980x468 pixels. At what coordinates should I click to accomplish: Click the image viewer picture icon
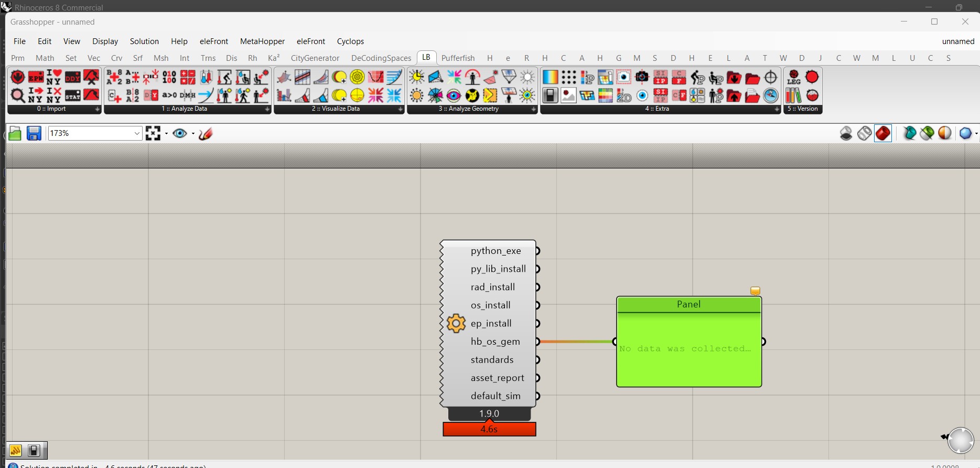[568, 95]
